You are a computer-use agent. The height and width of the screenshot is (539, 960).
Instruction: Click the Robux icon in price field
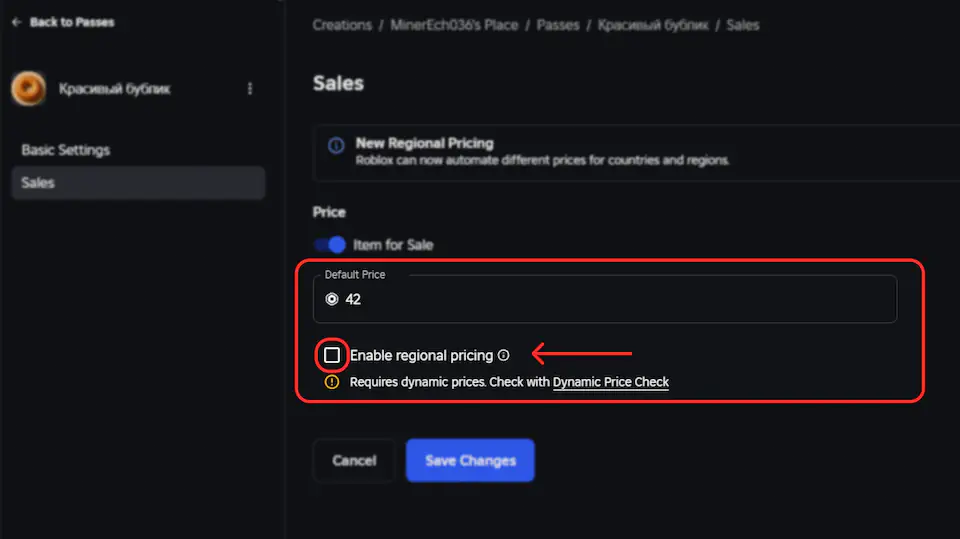coord(332,299)
